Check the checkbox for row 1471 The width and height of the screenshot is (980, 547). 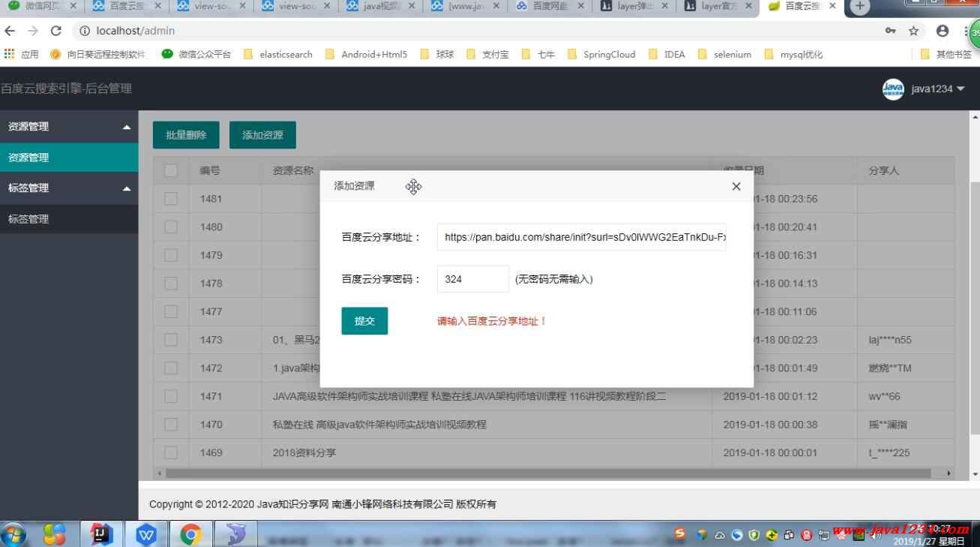[171, 396]
